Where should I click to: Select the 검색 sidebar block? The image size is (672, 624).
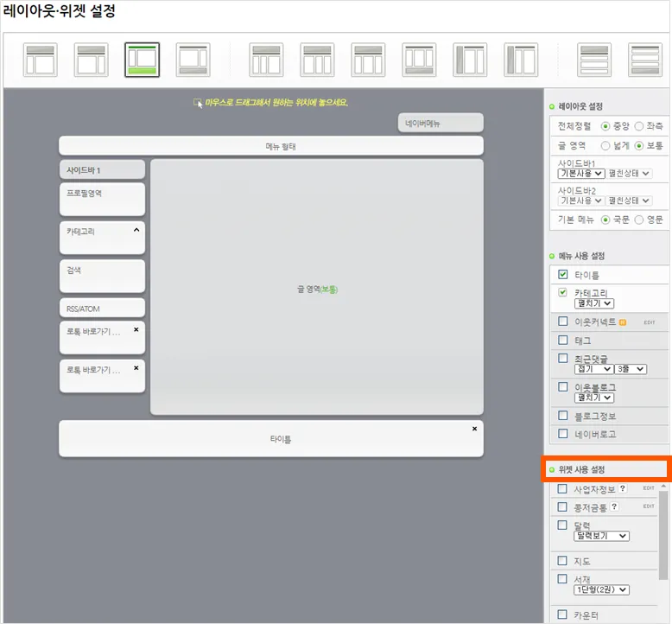[x=102, y=277]
